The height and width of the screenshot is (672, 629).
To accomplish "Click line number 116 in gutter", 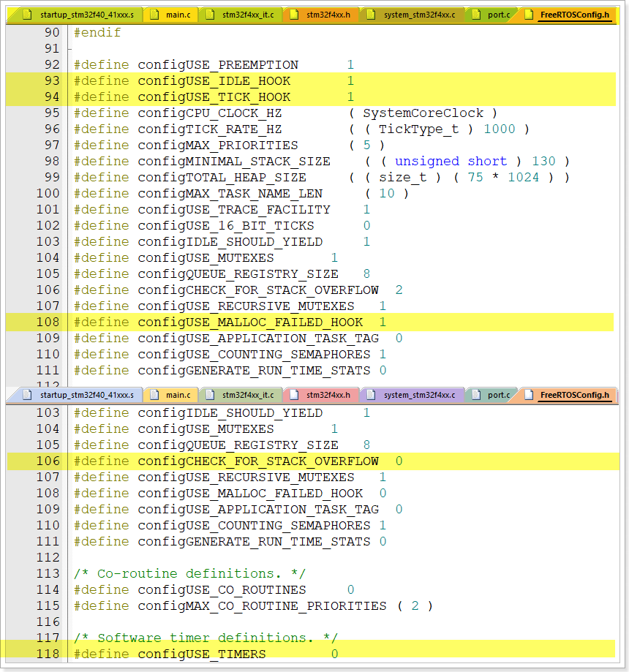I will click(x=48, y=622).
